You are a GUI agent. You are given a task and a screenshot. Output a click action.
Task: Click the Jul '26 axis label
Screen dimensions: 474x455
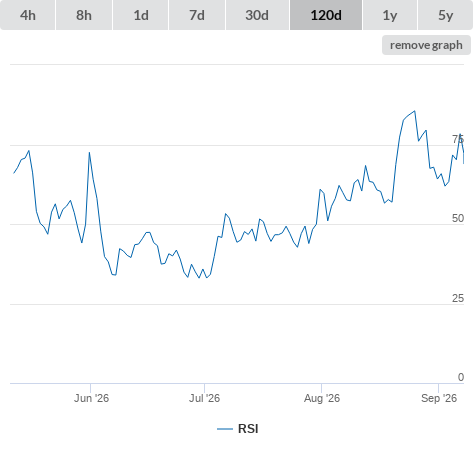tap(204, 398)
